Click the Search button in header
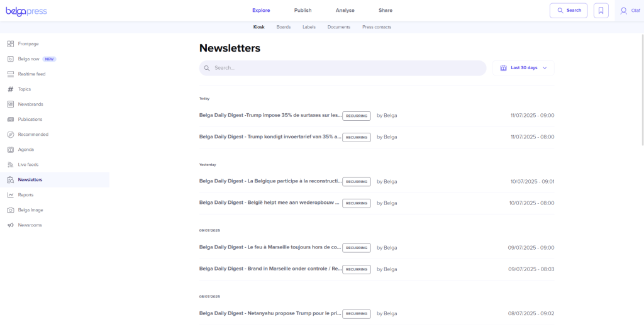Image resolution: width=644 pixels, height=329 pixels. click(568, 11)
